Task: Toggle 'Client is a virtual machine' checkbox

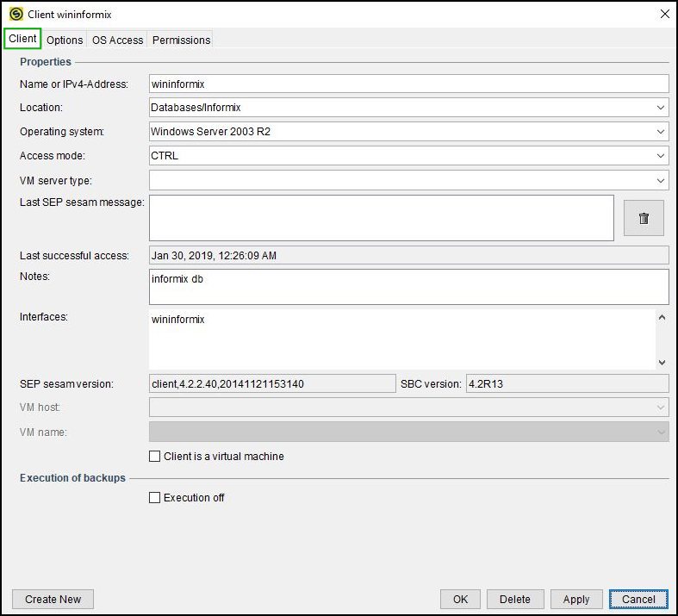Action: pyautogui.click(x=154, y=456)
